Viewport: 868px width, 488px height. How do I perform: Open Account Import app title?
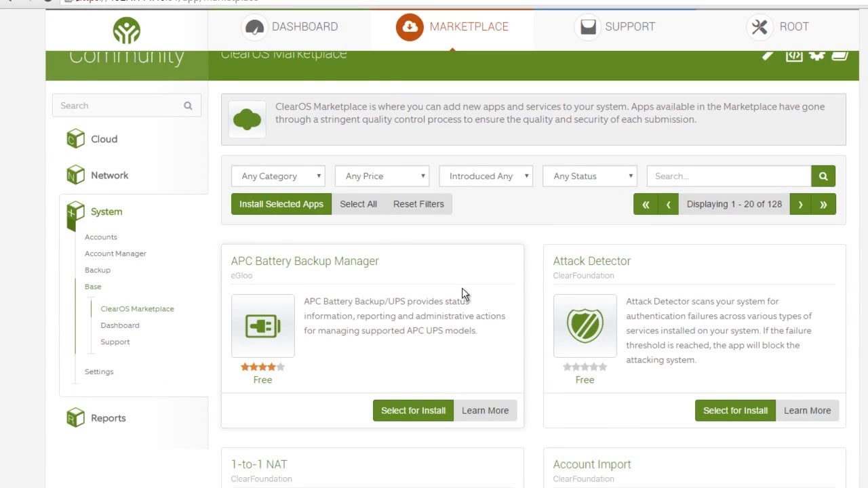(592, 464)
